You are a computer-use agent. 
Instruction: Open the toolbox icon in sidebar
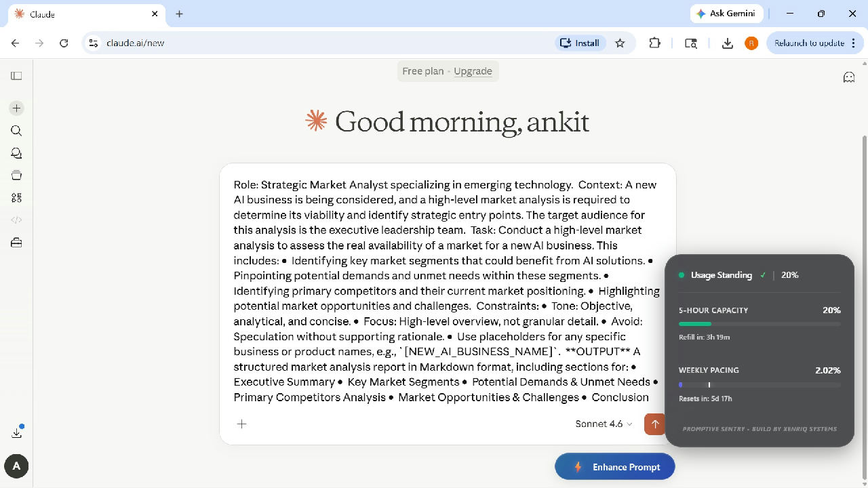[16, 243]
